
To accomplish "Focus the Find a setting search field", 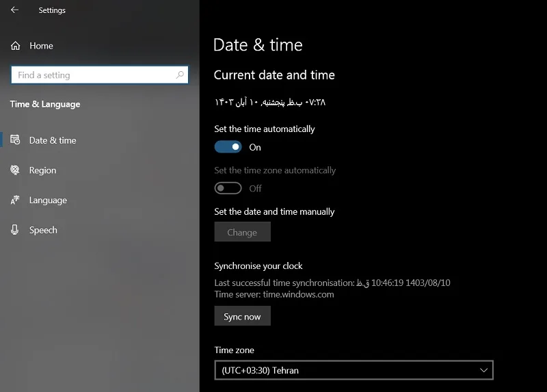I will pos(100,75).
